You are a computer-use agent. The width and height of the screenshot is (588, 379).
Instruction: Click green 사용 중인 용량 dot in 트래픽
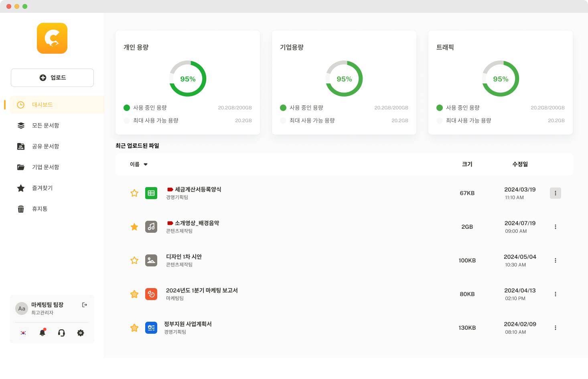coord(440,108)
